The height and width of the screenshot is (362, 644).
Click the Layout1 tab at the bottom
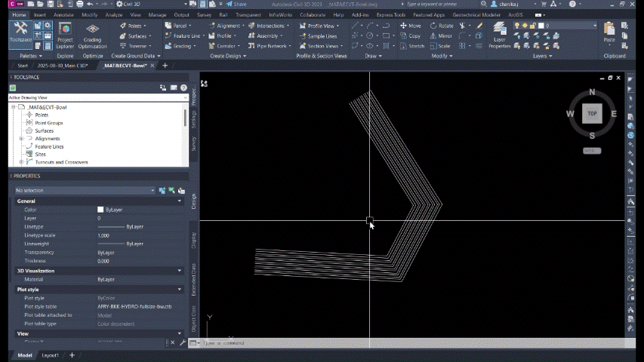click(50, 354)
